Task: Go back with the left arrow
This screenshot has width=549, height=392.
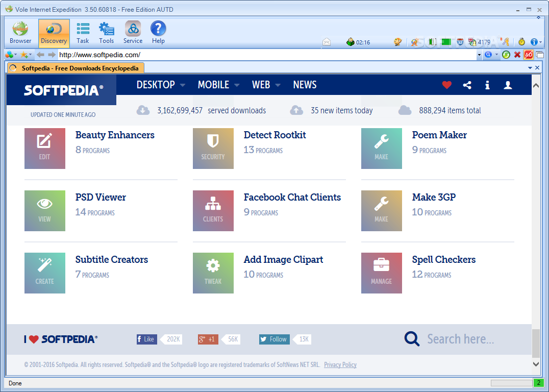Action: pos(41,55)
